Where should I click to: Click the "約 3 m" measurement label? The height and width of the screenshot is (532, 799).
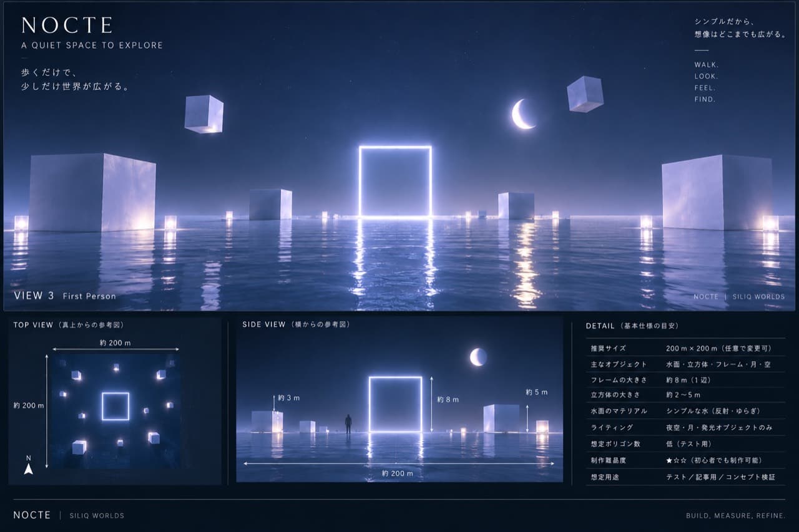[x=288, y=398]
